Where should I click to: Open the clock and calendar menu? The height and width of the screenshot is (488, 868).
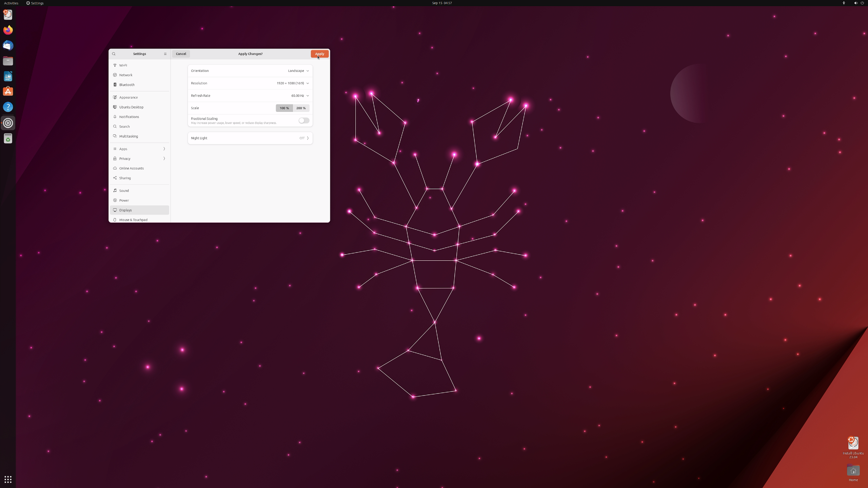[x=442, y=3]
